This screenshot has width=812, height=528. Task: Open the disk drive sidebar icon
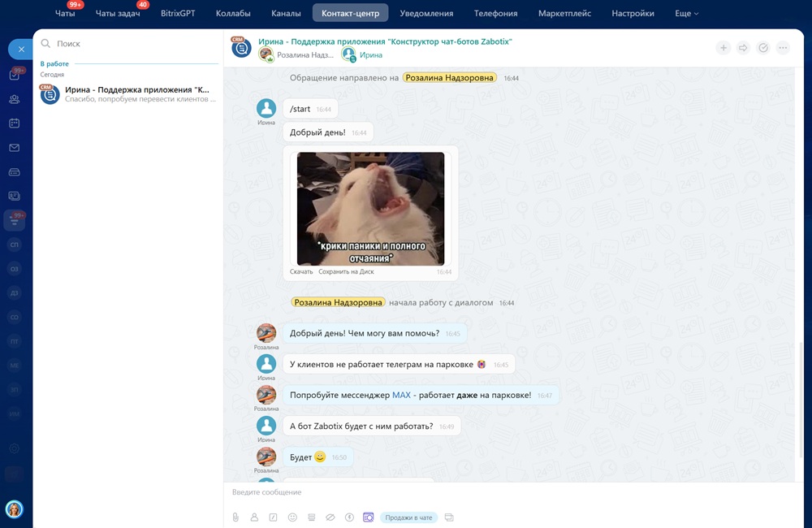[x=15, y=172]
